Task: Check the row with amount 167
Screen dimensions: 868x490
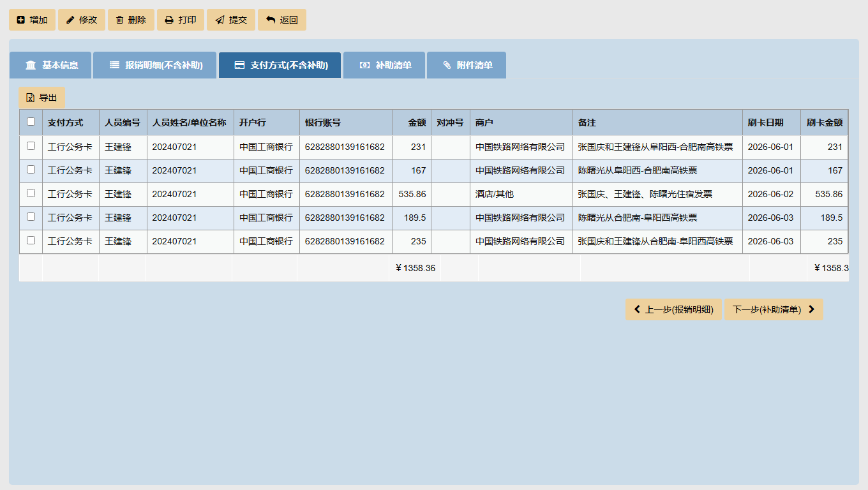Action: click(x=31, y=170)
